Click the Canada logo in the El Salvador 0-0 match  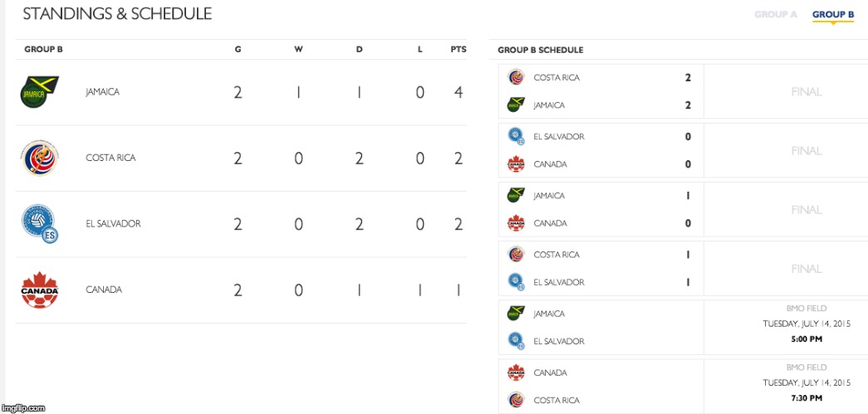516,164
